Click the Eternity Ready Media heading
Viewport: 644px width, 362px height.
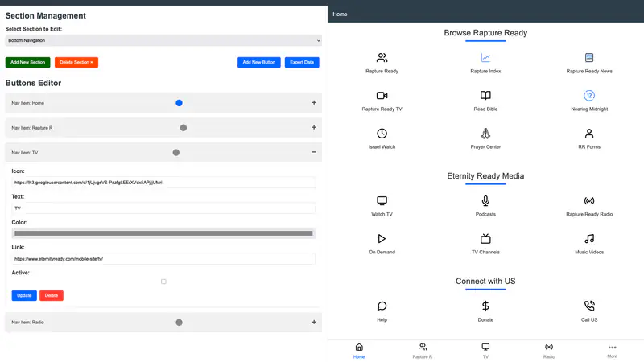pos(485,176)
